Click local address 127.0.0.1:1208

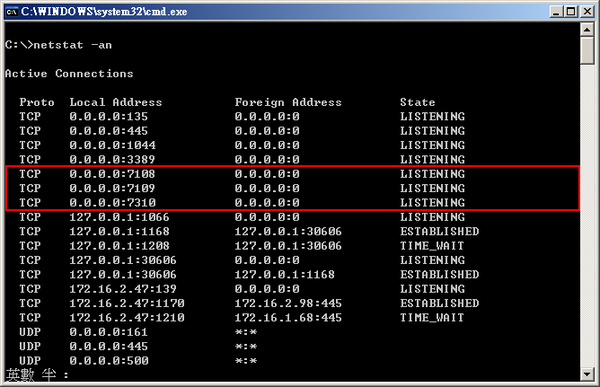[x=119, y=246]
